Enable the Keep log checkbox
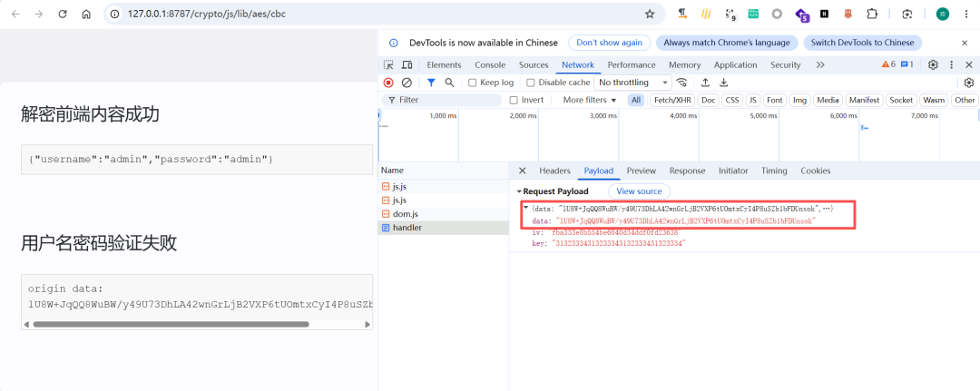Screen dimensions: 980x391 point(473,83)
